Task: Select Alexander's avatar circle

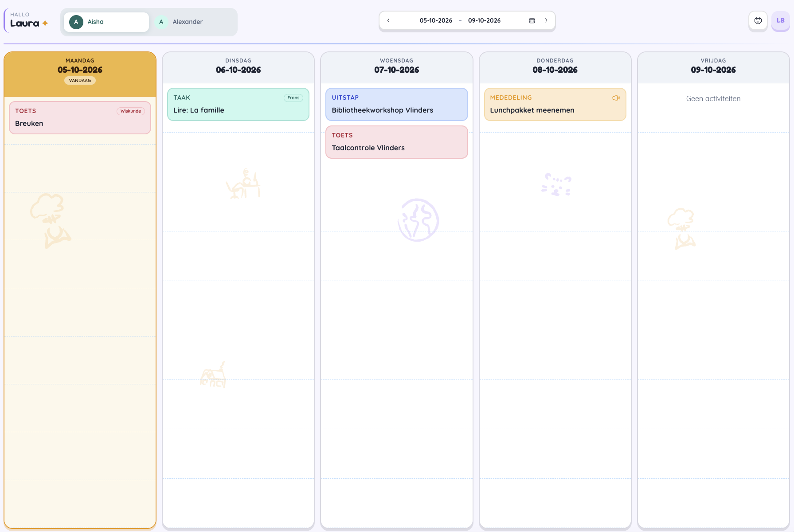Action: click(161, 22)
